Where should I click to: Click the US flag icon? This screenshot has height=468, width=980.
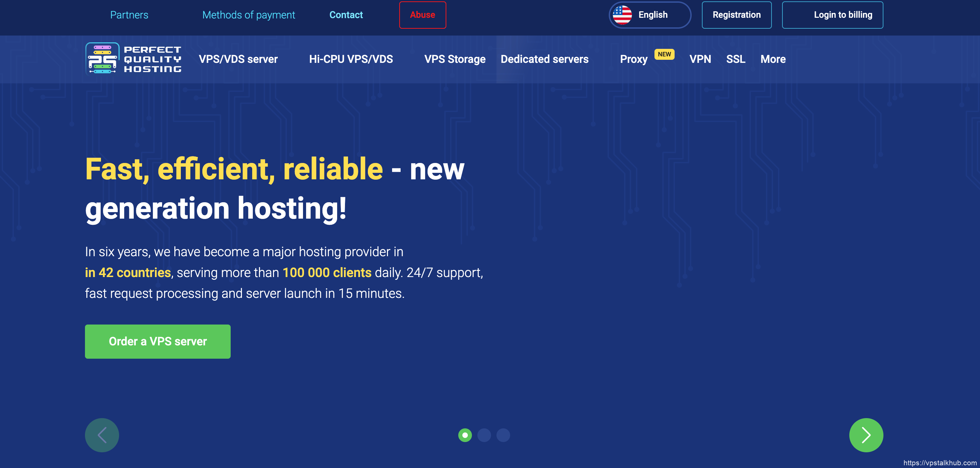[623, 15]
